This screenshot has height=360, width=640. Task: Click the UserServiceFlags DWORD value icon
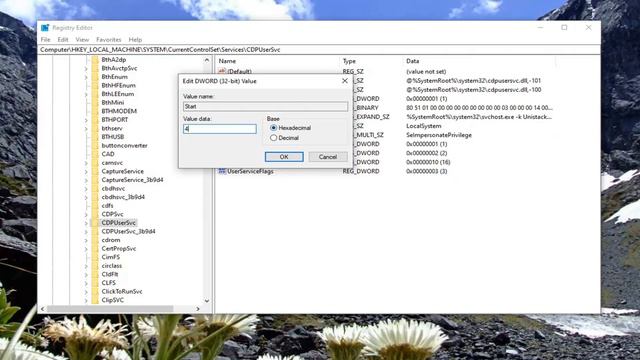222,171
